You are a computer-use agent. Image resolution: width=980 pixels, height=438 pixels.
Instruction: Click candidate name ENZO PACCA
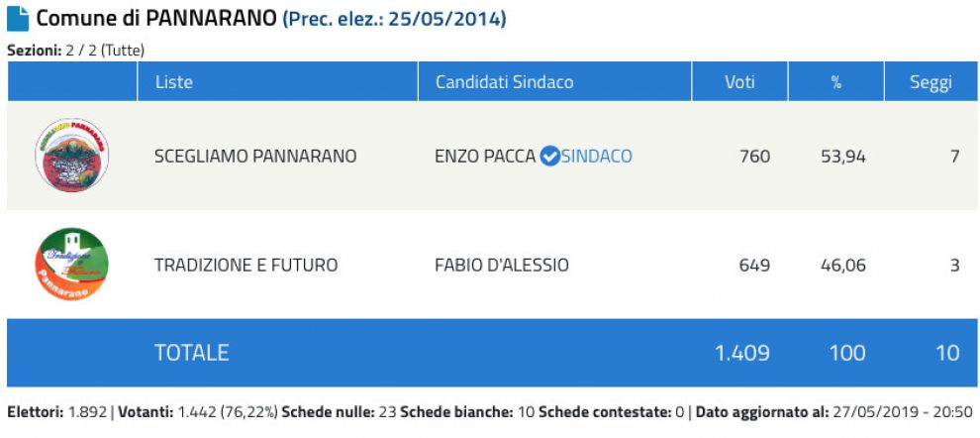coord(484,157)
